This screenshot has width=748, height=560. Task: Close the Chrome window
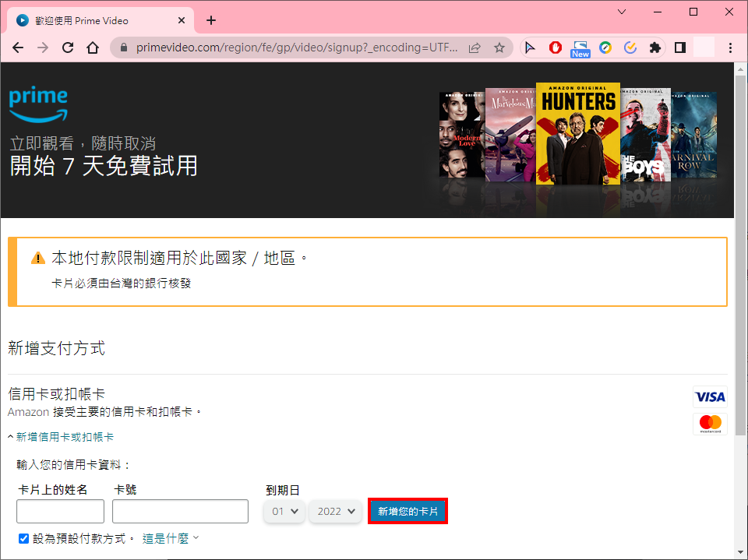click(x=729, y=12)
